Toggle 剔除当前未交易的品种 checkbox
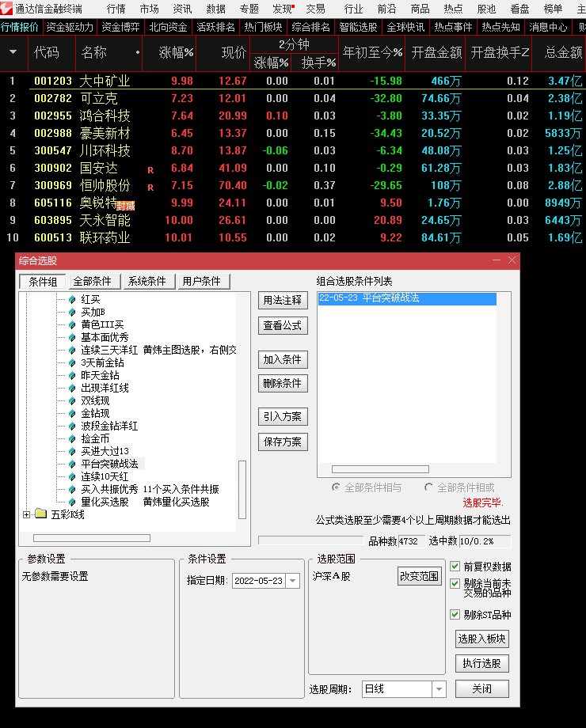This screenshot has height=728, width=586. (x=455, y=584)
